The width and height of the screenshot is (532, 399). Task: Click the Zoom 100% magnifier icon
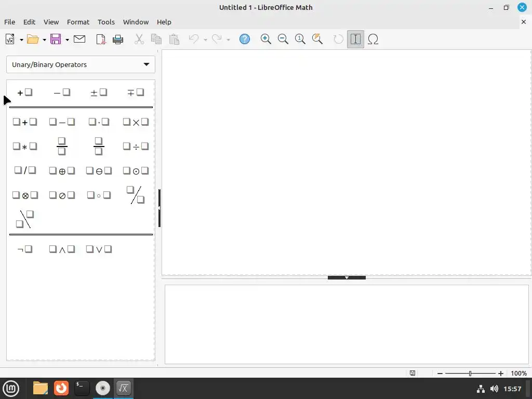point(300,39)
